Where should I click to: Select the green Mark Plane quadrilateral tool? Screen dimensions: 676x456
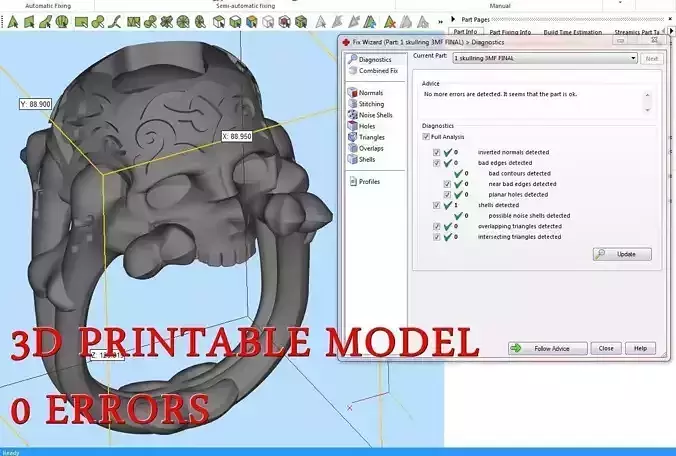pyautogui.click(x=29, y=22)
